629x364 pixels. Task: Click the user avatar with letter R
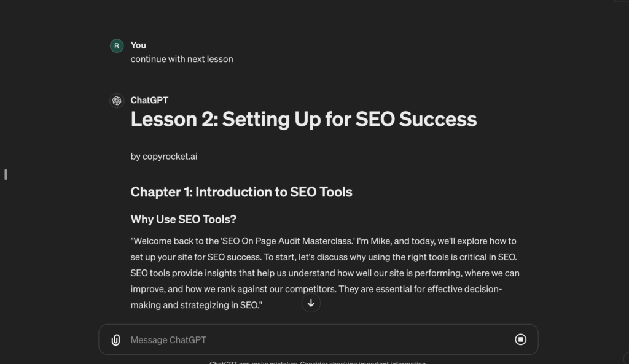[x=117, y=45]
